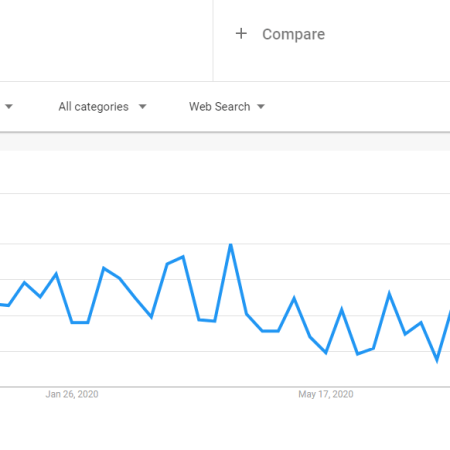The image size is (450, 450).
Task: Click the arrow beside Web Search
Action: click(x=261, y=107)
